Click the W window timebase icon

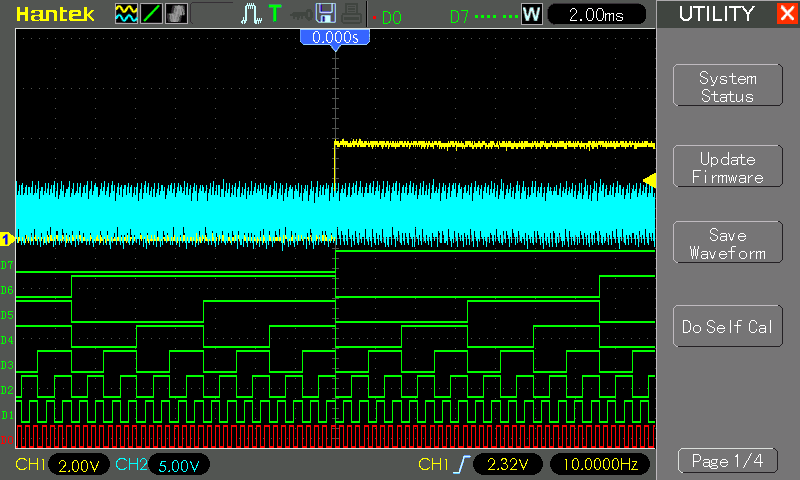pyautogui.click(x=531, y=14)
